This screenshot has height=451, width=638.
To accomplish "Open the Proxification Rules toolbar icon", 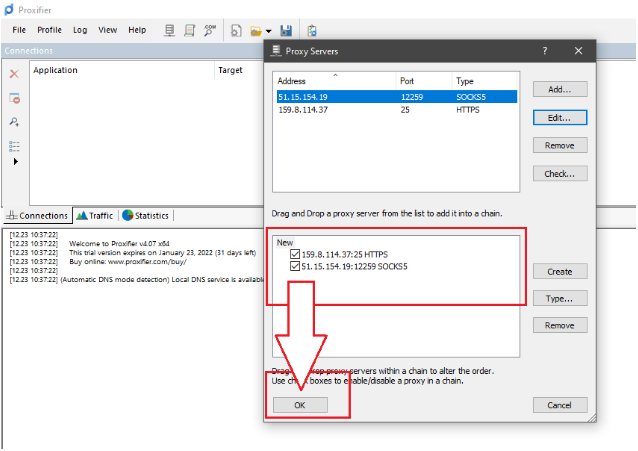I will click(189, 31).
